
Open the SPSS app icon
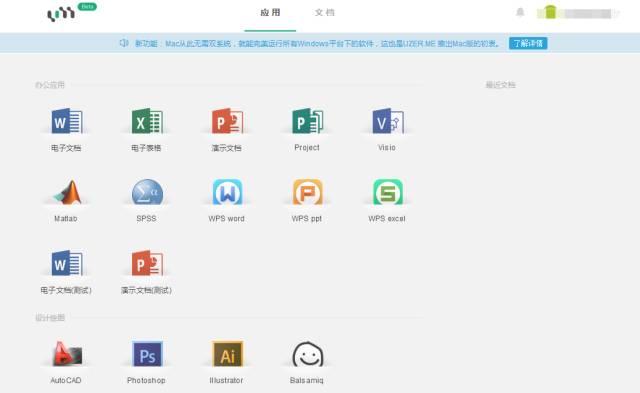147,192
